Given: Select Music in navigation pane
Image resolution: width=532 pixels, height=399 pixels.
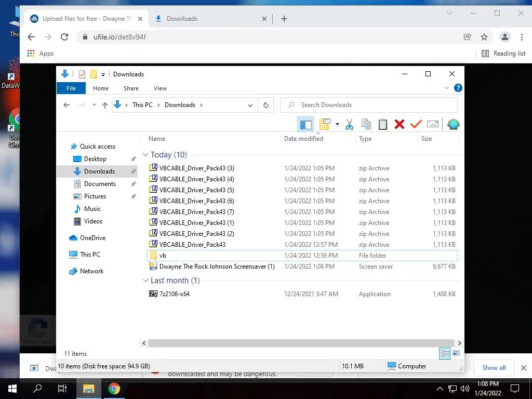Looking at the screenshot, I should (92, 209).
